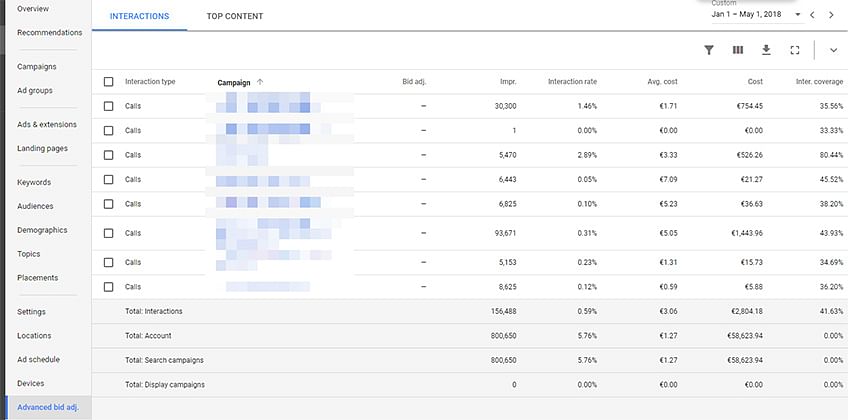Go to previous date range arrow
Viewport: 848px width, 420px height.
(812, 15)
